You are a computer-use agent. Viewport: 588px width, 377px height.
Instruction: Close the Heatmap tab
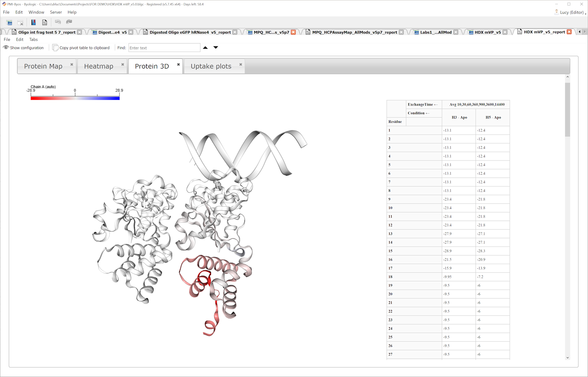(123, 65)
